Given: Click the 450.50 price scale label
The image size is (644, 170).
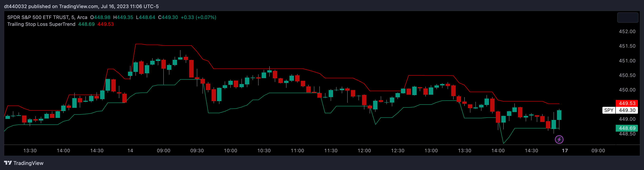Looking at the screenshot, I should (x=627, y=75).
